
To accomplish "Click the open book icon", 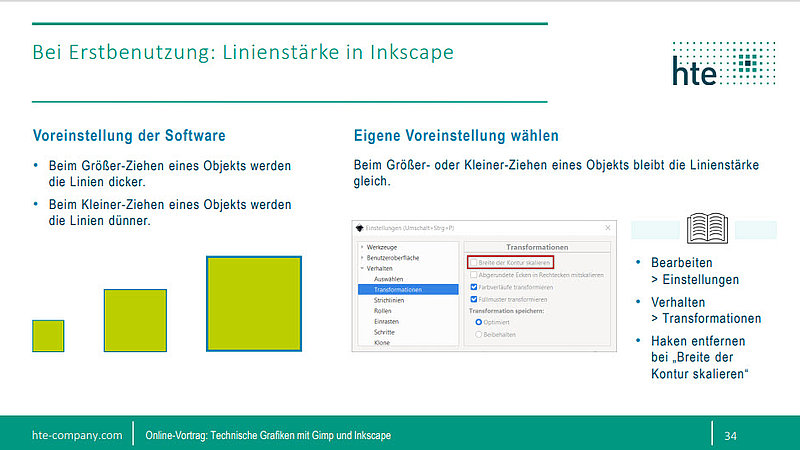I will coord(707,228).
